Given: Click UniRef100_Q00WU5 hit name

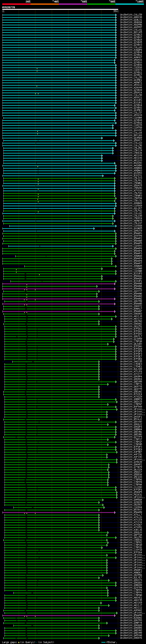Looking at the screenshot, I should coord(131,228).
